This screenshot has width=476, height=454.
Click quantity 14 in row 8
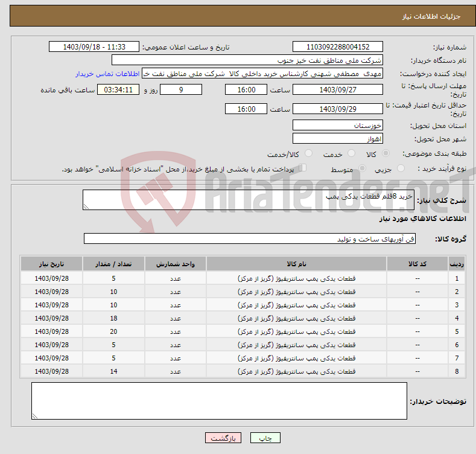click(x=113, y=371)
